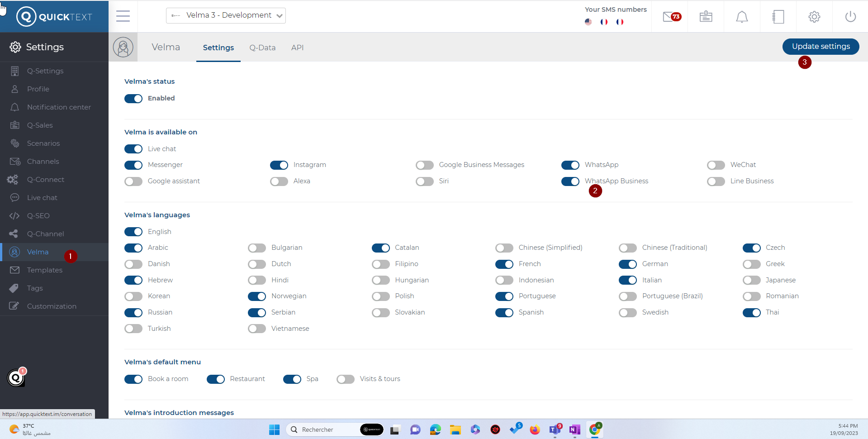
Task: Click the reservations desk icon in header
Action: (x=706, y=17)
